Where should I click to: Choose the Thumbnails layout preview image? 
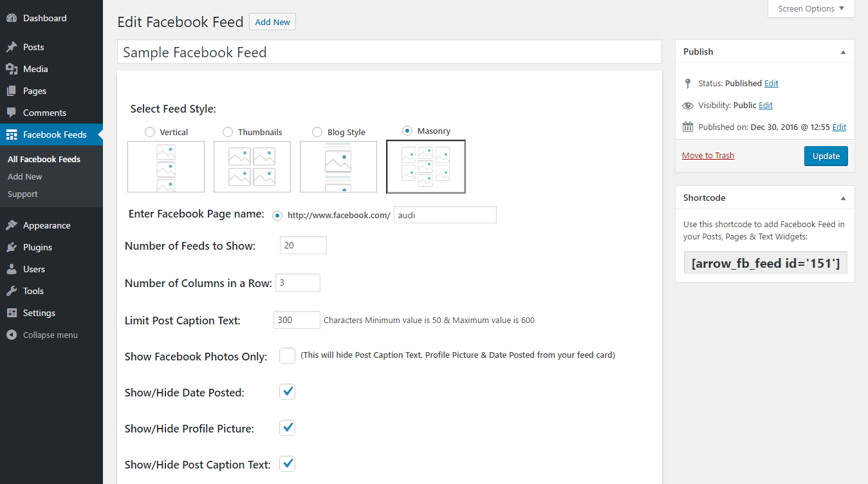coord(252,167)
